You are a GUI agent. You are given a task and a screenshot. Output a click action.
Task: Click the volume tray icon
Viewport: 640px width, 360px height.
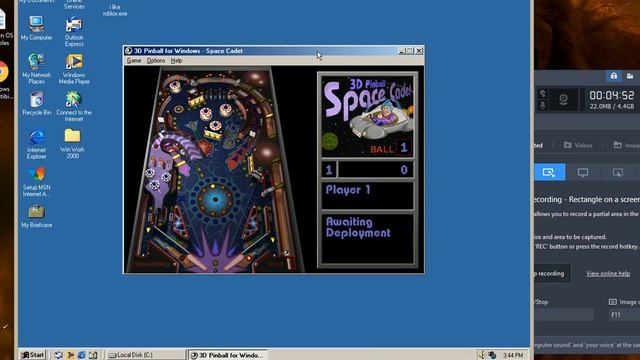click(x=482, y=355)
